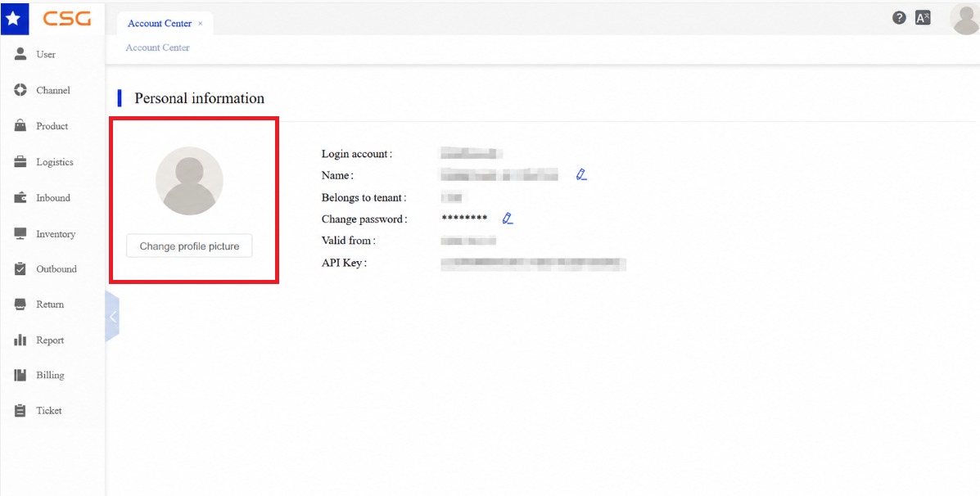Select the Return store icon
The width and height of the screenshot is (980, 496).
[20, 304]
